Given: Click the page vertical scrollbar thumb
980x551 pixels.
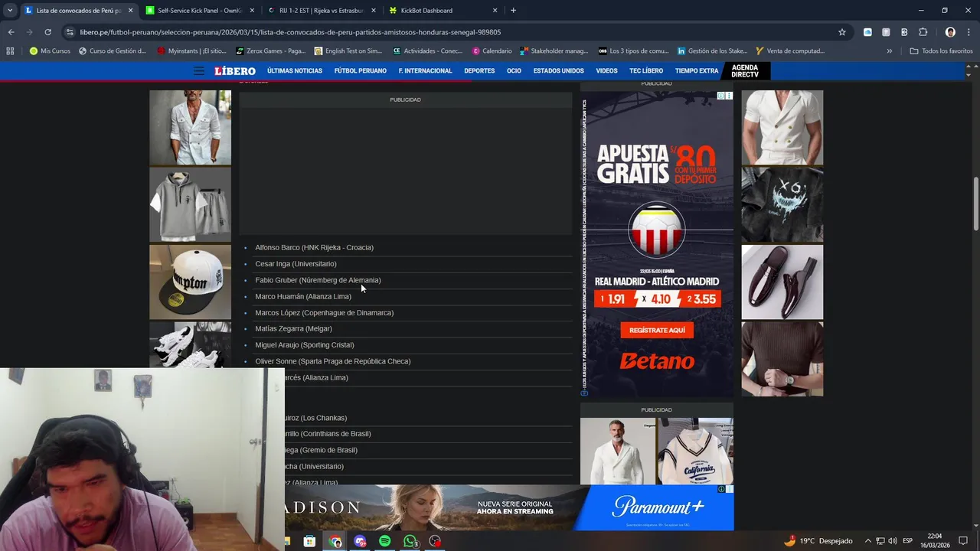Looking at the screenshot, I should 975,203.
